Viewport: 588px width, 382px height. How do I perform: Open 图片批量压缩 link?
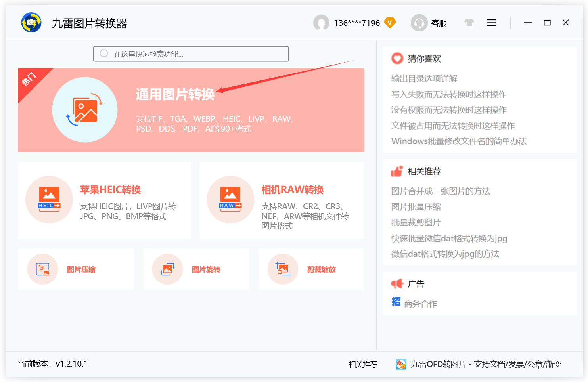tap(416, 207)
